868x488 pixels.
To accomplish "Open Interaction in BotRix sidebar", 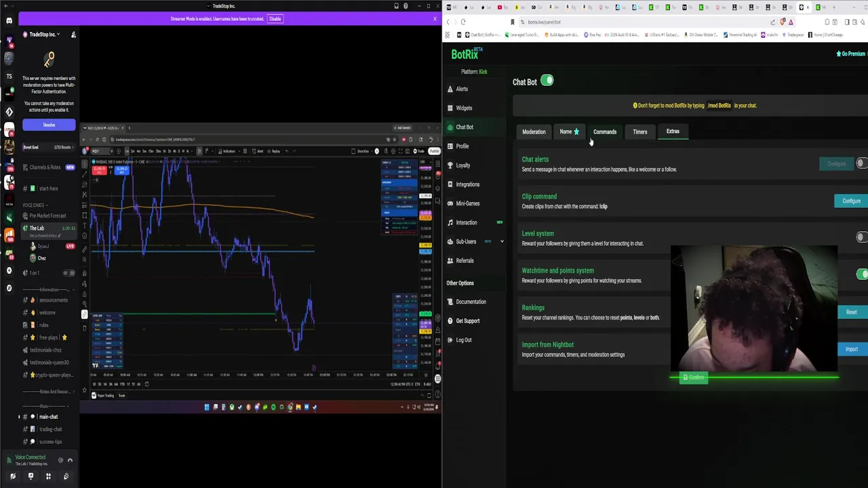I will (x=466, y=222).
